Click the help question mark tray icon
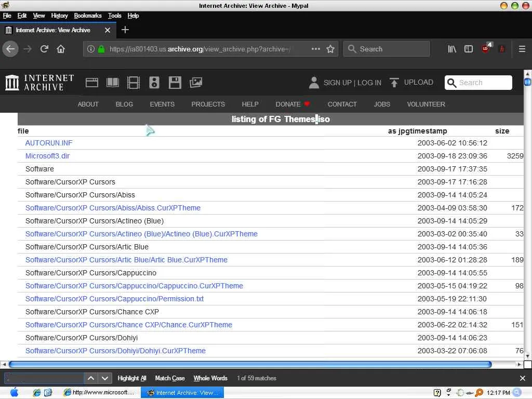Screen dimensions: 532x399 pos(437,393)
